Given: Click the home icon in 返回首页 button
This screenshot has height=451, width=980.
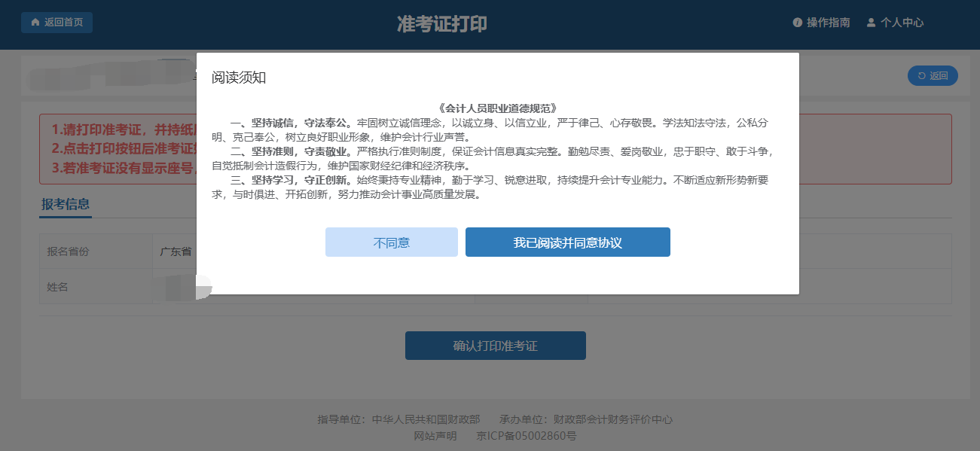Looking at the screenshot, I should pyautogui.click(x=35, y=23).
